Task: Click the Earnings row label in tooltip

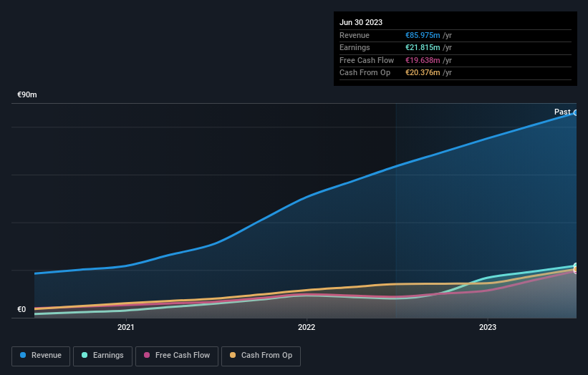Action: [x=355, y=47]
